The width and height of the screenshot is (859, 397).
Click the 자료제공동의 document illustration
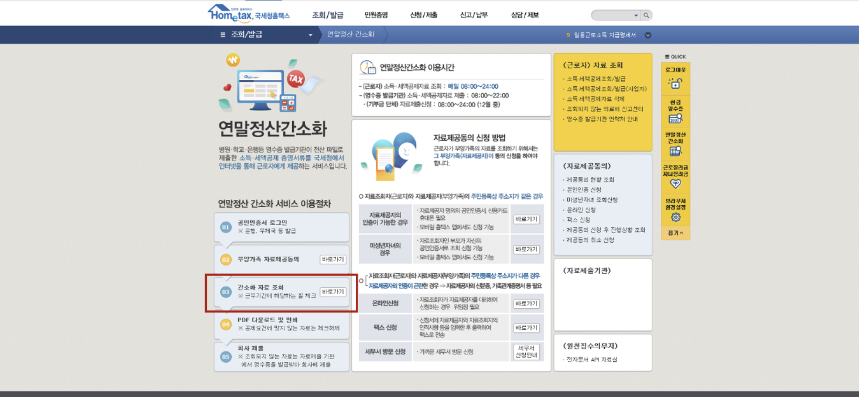391,156
